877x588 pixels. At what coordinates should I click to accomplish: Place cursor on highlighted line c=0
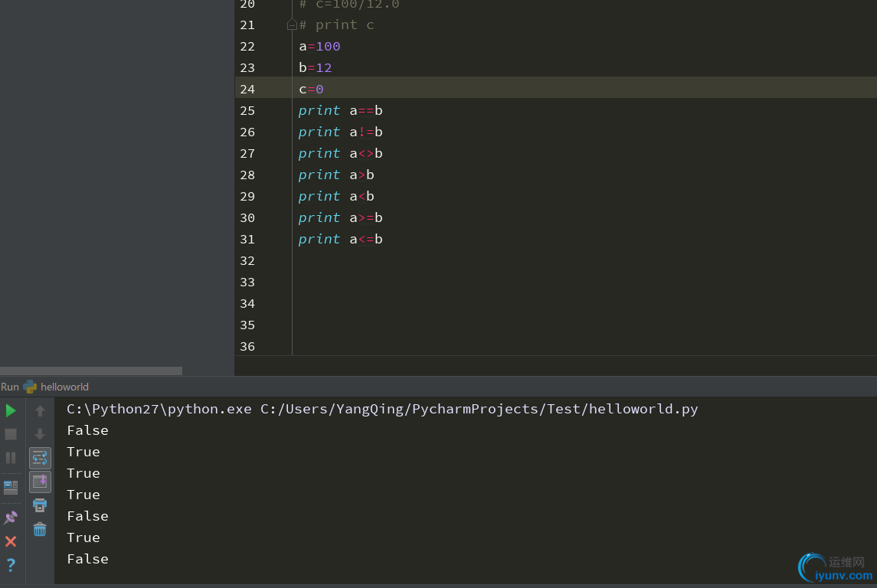(x=311, y=90)
